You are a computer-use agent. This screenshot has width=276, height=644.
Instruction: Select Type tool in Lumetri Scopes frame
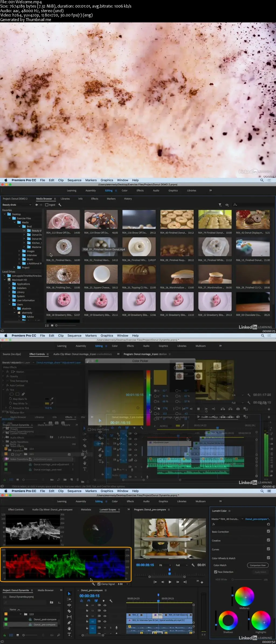[x=69, y=634]
